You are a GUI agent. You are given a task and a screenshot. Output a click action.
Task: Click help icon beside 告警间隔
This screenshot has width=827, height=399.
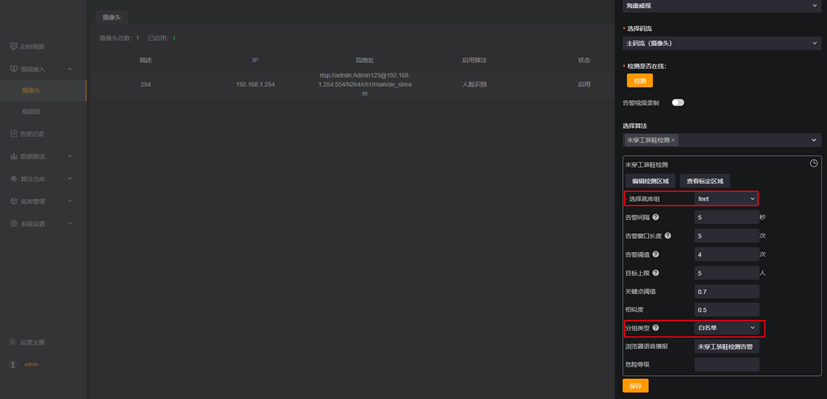click(x=656, y=217)
